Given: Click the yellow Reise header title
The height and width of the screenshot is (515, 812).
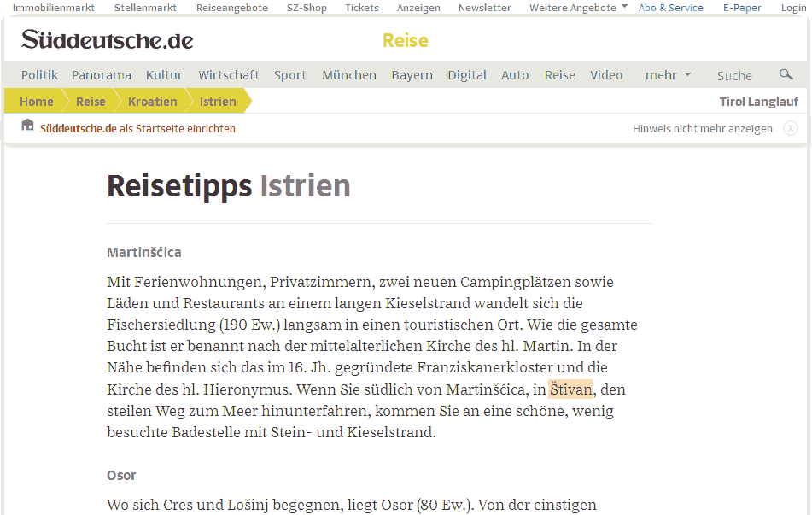Looking at the screenshot, I should point(406,40).
